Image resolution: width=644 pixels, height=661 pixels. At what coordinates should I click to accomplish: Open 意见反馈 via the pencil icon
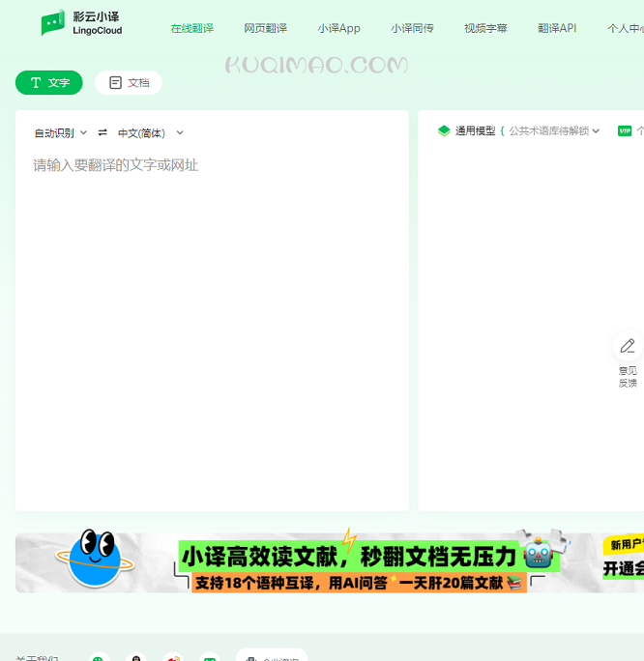pos(628,346)
